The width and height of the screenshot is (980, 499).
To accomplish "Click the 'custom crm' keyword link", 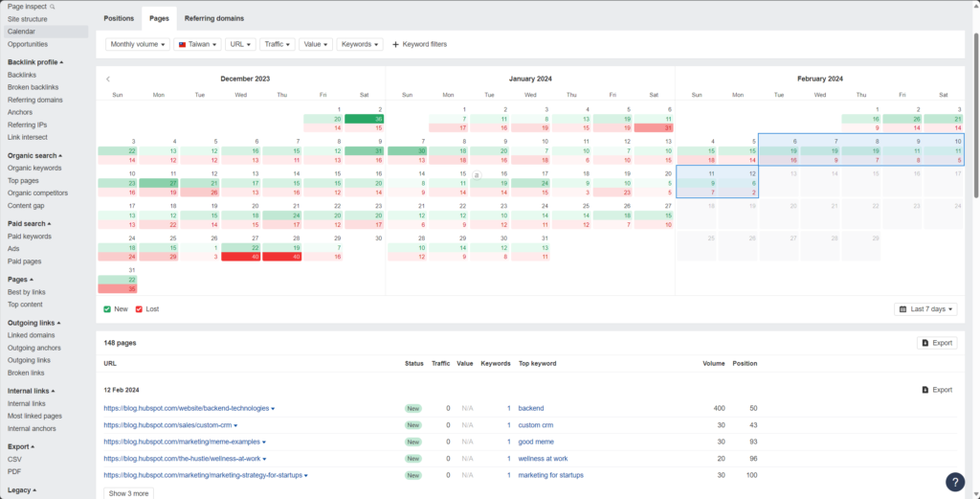I will point(536,425).
